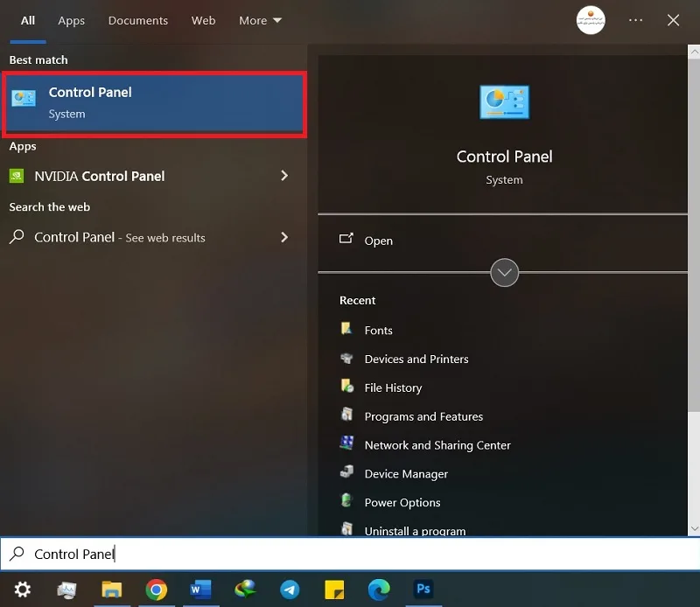Screen dimensions: 700x607
Task: Click the user account avatar at top
Action: [x=590, y=20]
